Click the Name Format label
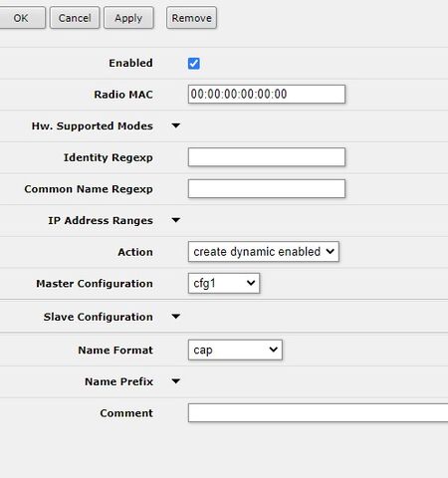Screen dimensions: 448x478 coord(115,351)
